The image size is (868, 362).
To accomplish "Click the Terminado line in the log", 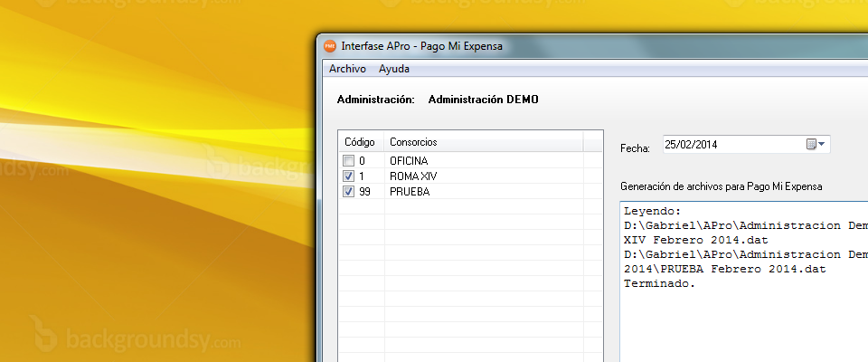I will [x=659, y=284].
